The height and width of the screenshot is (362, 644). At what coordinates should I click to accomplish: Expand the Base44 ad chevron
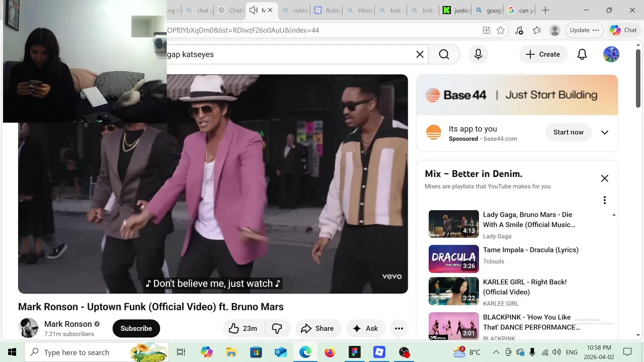pyautogui.click(x=605, y=132)
